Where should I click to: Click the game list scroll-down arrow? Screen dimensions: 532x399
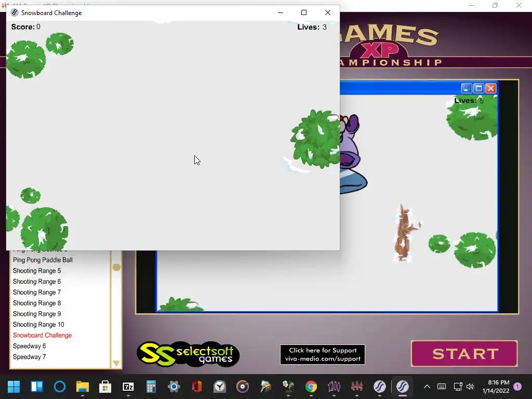116,363
